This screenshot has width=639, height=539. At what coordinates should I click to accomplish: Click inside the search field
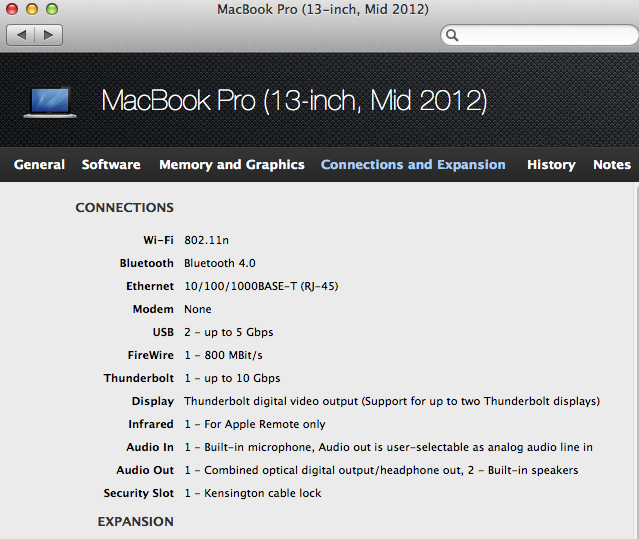540,35
